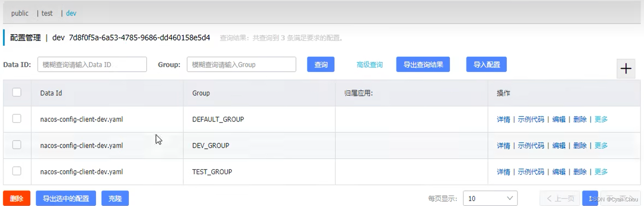Click the 操作 column header
The width and height of the screenshot is (644, 206).
click(503, 93)
